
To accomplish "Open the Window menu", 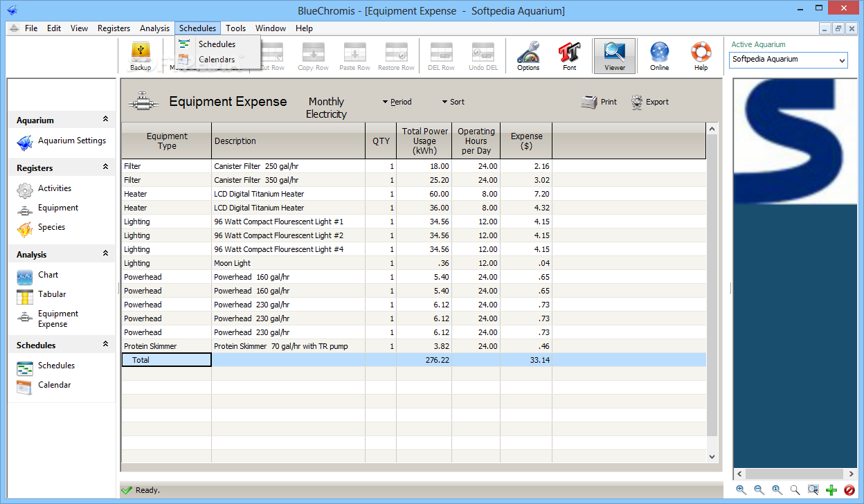I will pos(271,28).
